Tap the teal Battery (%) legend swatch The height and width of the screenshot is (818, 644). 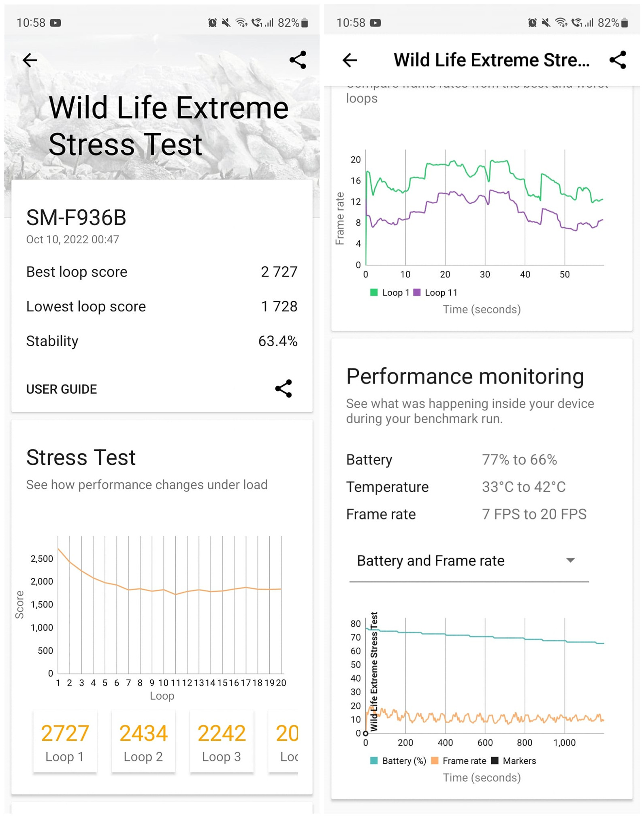pos(374,760)
